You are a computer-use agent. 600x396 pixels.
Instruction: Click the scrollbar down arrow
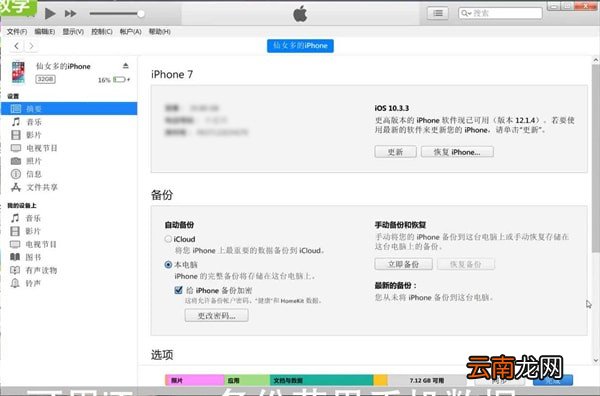click(x=595, y=360)
